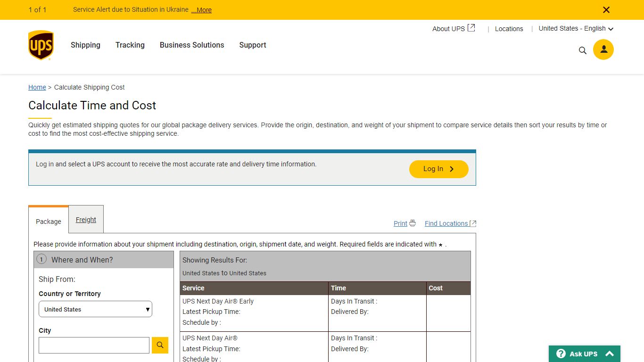
Task: Switch to the Freight tab
Action: [86, 220]
